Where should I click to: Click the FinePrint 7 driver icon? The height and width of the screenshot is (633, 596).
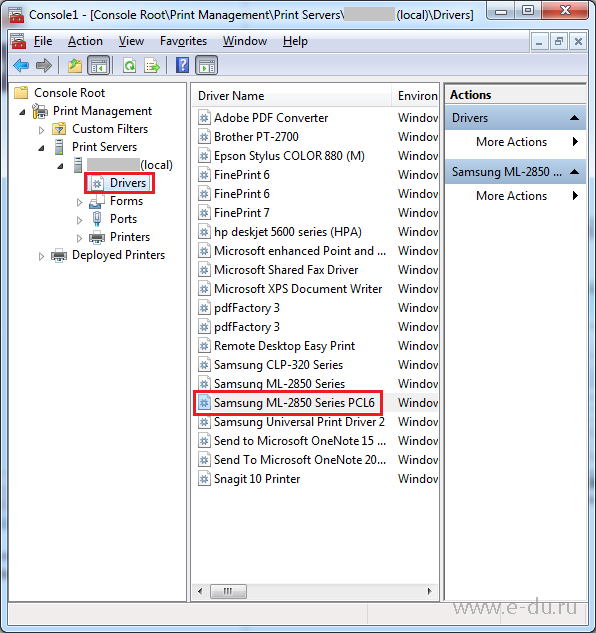[x=204, y=213]
